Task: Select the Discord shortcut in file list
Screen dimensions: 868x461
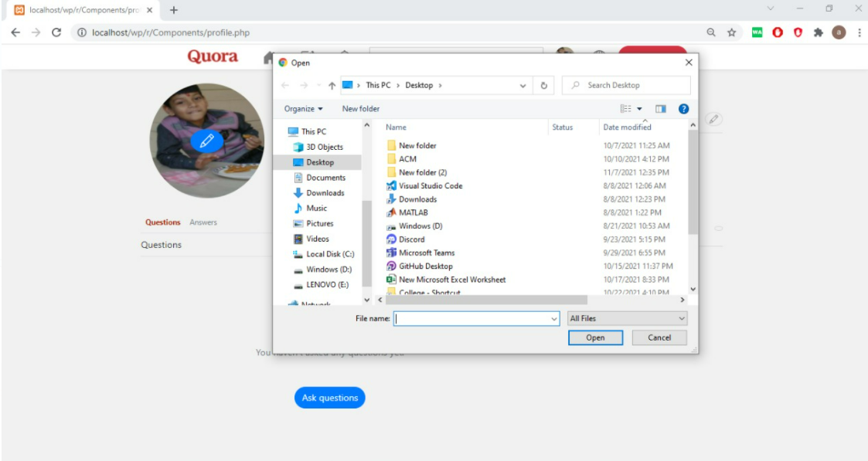Action: [405, 239]
